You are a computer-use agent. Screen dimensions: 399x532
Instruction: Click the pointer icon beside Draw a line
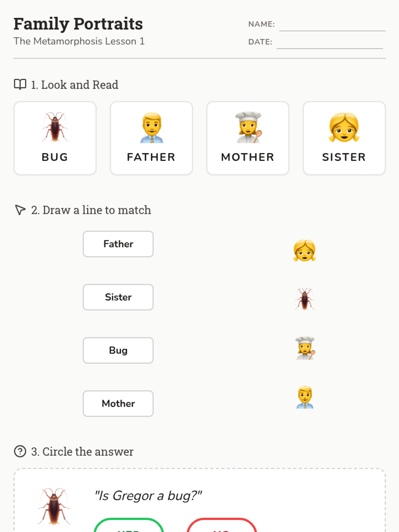(20, 210)
